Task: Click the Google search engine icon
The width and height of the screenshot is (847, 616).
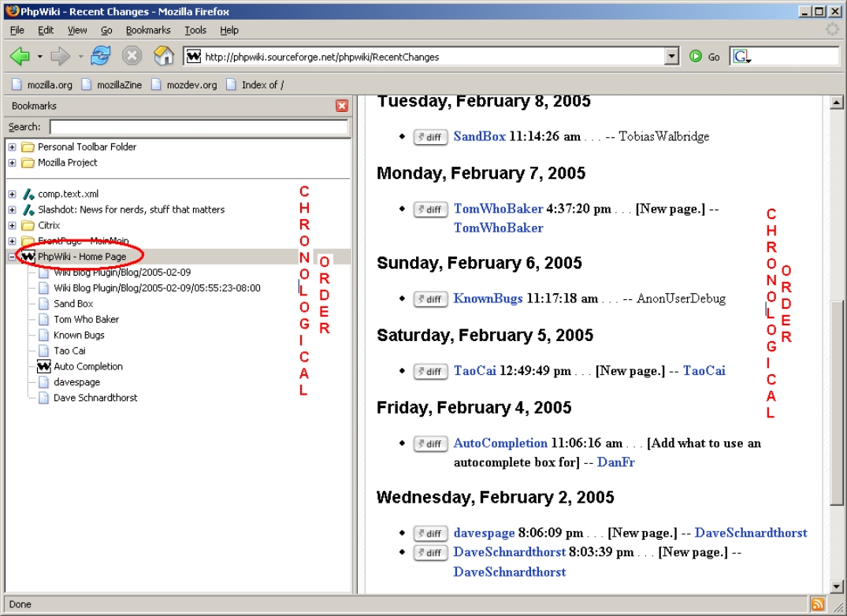Action: 741,56
